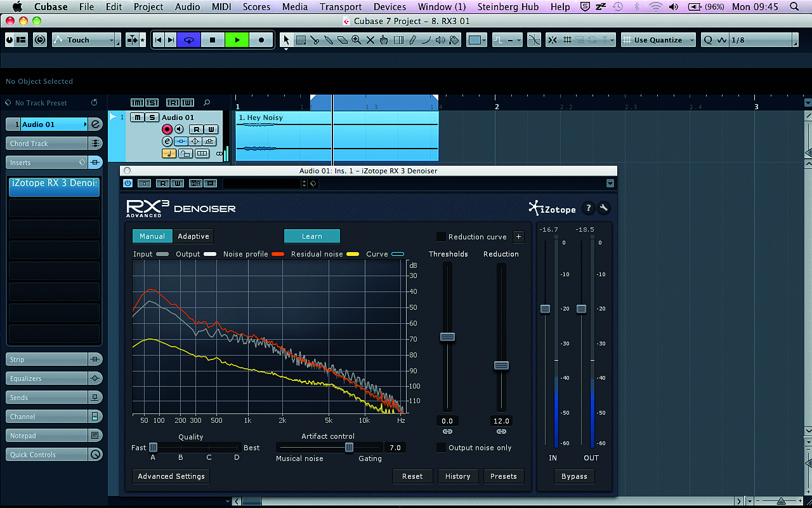Expand the Quick Controls inspector section
This screenshot has width=812, height=508.
tap(46, 455)
